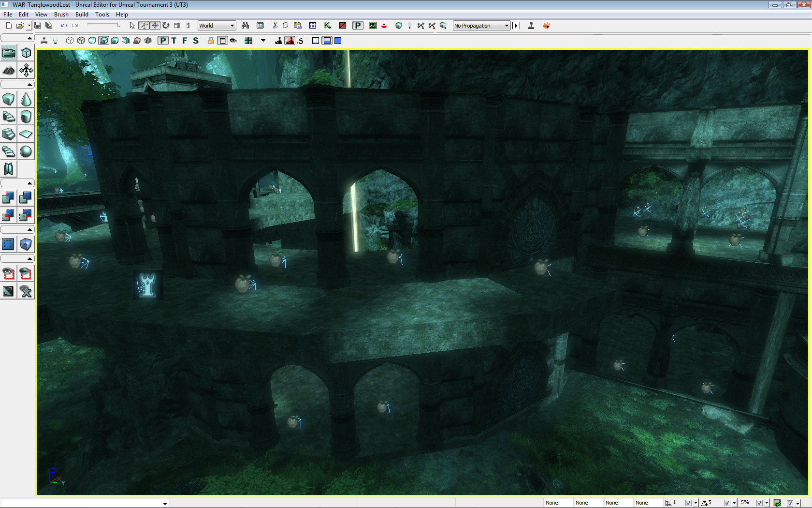
Task: Select the third blue viewport size swatch
Action: pyautogui.click(x=338, y=41)
